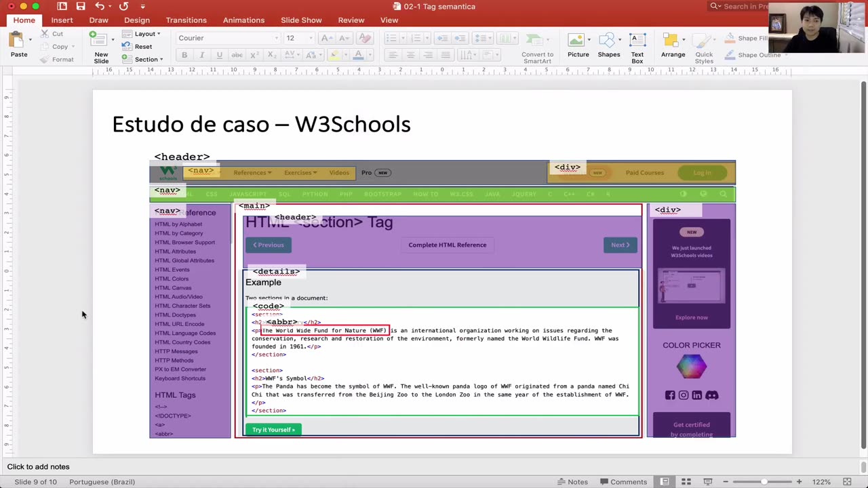868x488 pixels.
Task: Open Quick Styles gallery
Action: point(704,48)
